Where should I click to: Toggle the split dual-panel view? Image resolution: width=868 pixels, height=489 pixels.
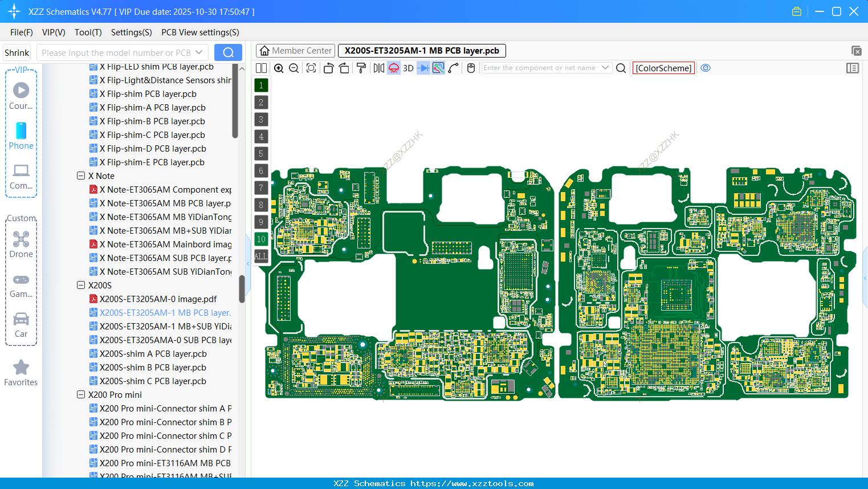[x=262, y=68]
